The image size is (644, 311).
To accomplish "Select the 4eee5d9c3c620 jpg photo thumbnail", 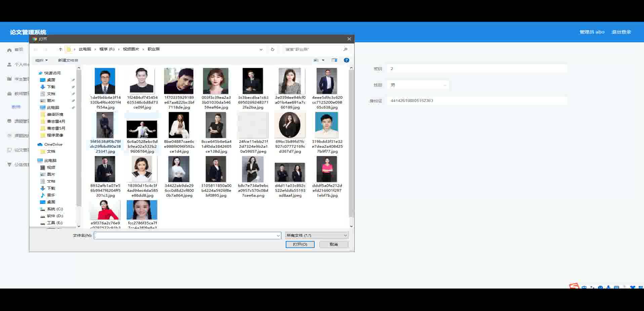I will [327, 81].
